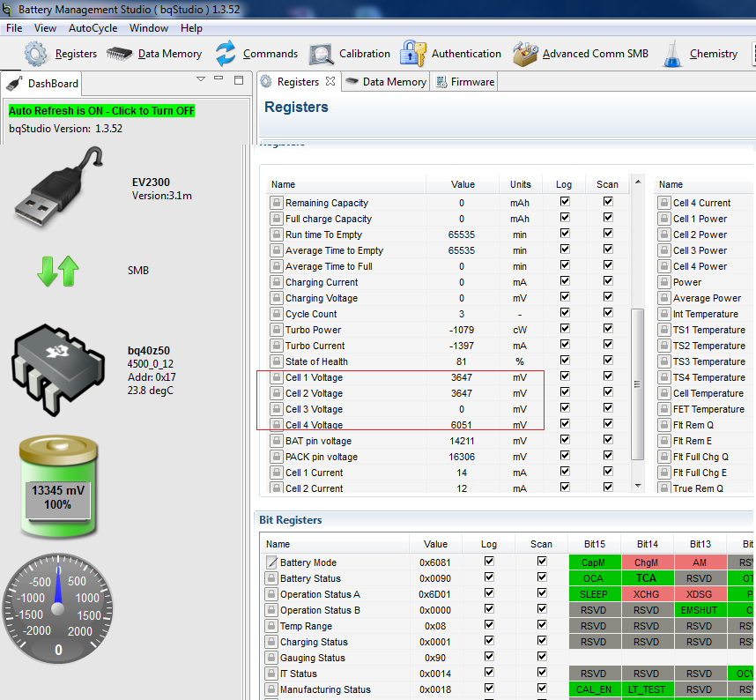Turn off Auto Refresh via green banner

(101, 111)
